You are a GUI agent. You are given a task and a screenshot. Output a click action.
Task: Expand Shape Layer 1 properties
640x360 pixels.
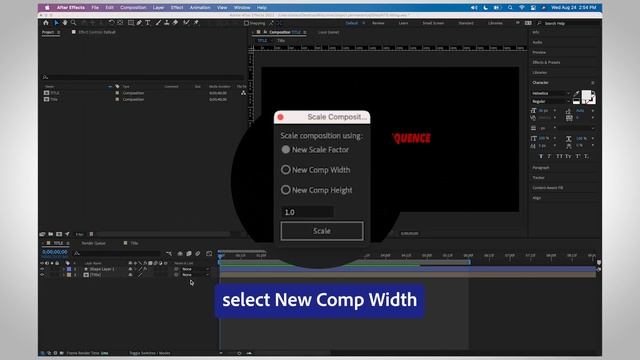[x=64, y=269]
